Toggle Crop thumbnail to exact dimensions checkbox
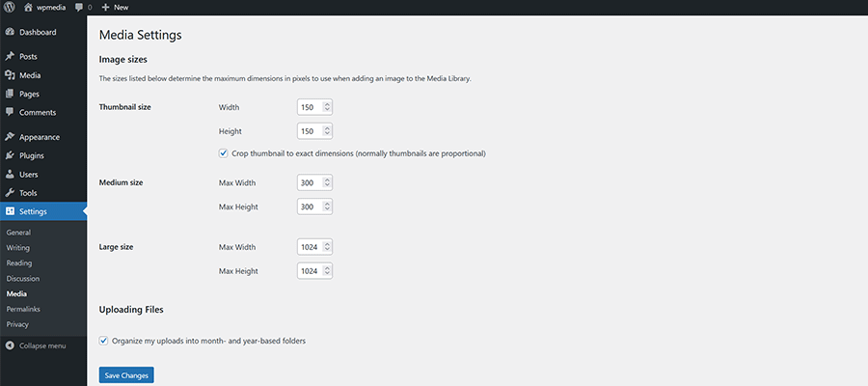Viewport: 868px width, 386px height. [x=224, y=153]
